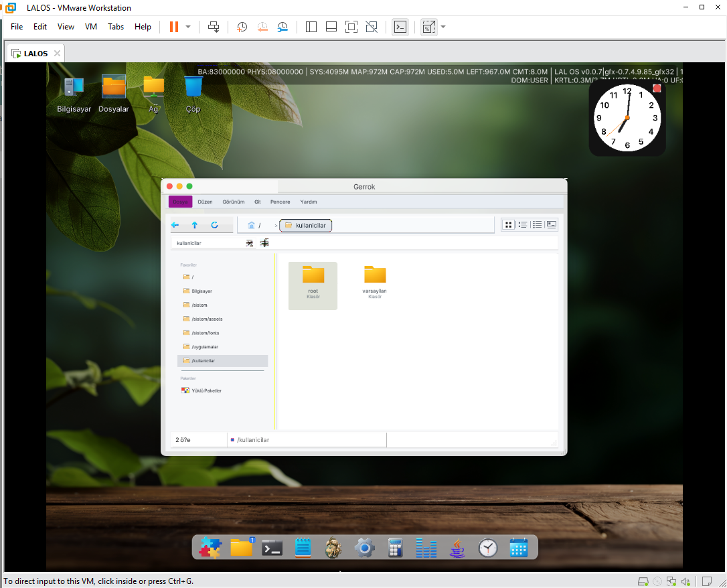Switch to grid icon view
Image resolution: width=727 pixels, height=588 pixels.
(508, 224)
